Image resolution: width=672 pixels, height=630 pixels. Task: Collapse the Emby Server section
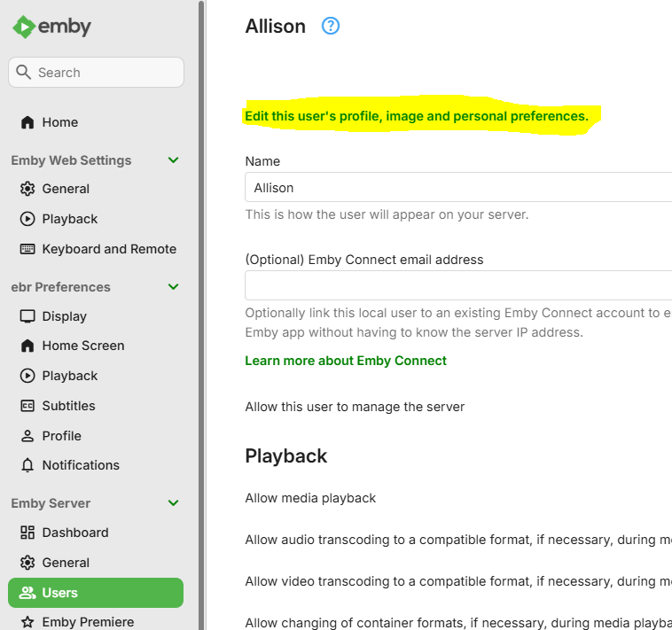pos(174,503)
